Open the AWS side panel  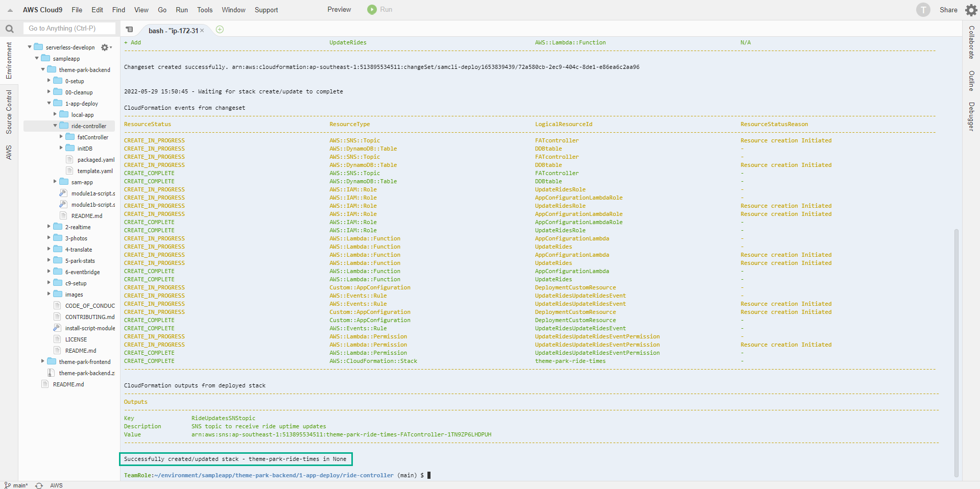pos(9,152)
